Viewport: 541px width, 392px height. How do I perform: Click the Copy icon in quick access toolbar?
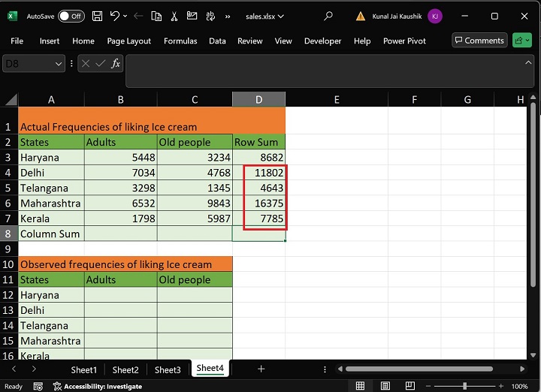coord(156,16)
